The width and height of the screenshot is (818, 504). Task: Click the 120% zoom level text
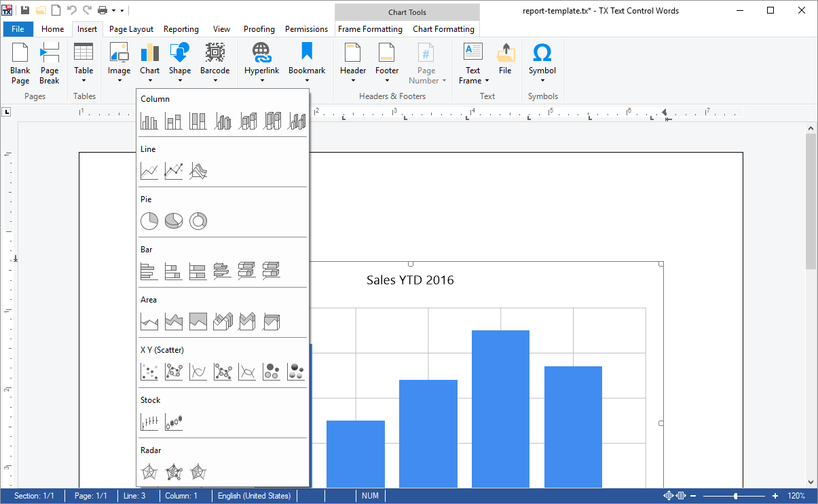tap(796, 496)
